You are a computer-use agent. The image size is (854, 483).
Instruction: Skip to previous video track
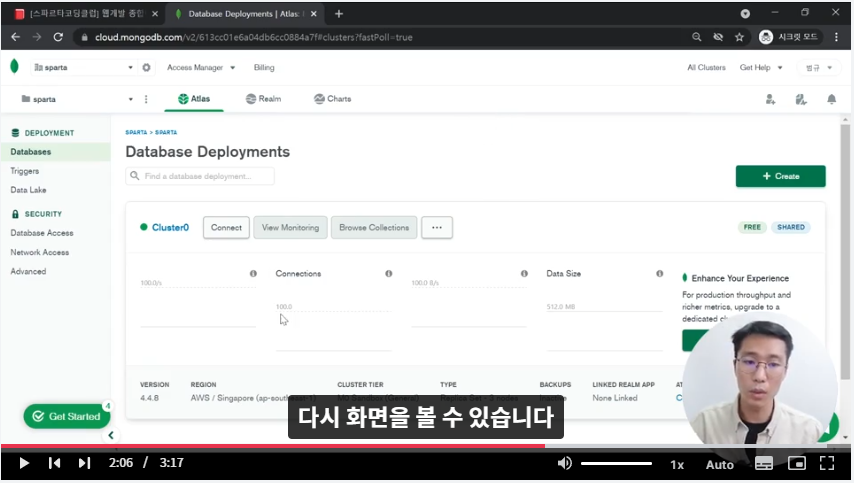(x=54, y=463)
